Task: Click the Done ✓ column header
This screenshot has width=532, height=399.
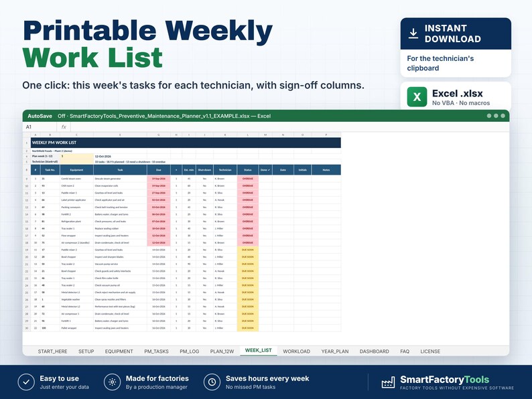Action: pyautogui.click(x=265, y=170)
